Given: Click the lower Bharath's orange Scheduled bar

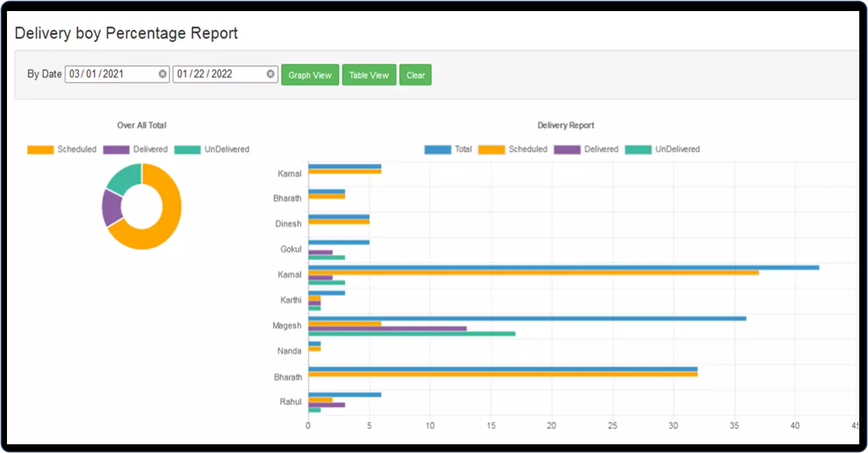Looking at the screenshot, I should tap(503, 374).
